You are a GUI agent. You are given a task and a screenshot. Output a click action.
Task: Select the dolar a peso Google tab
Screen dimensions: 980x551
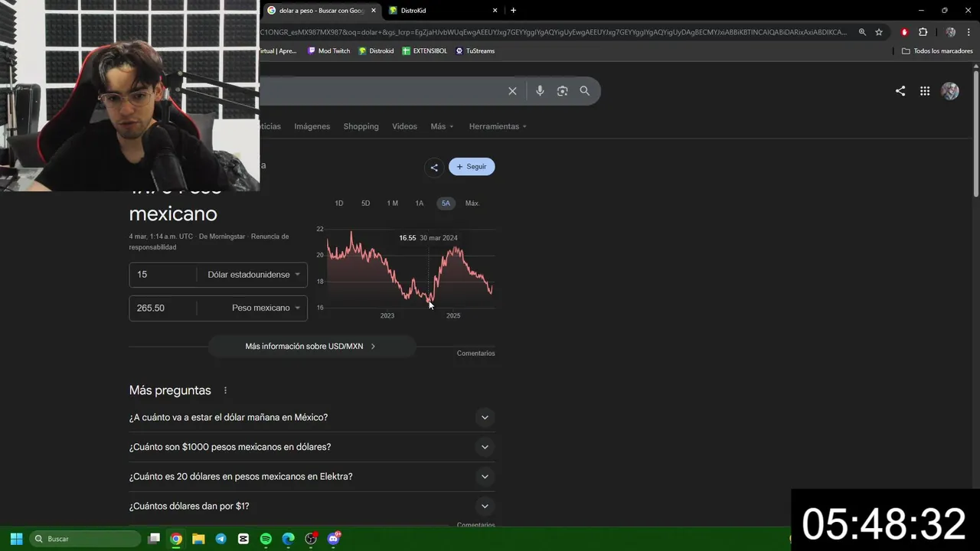tap(320, 11)
